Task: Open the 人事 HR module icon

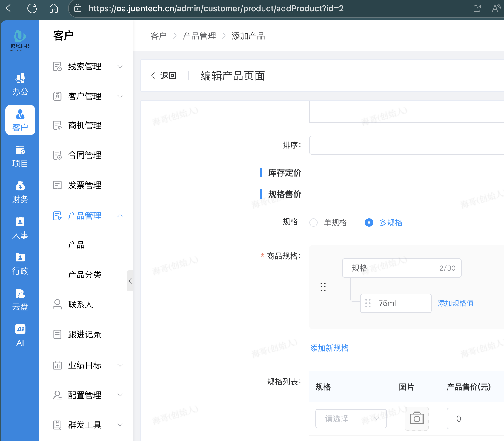Action: tap(20, 228)
